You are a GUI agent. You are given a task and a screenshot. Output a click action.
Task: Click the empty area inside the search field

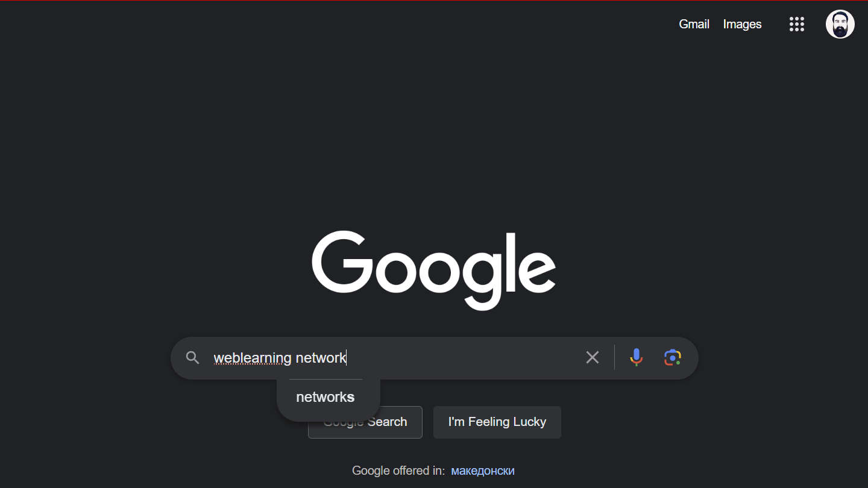(464, 358)
